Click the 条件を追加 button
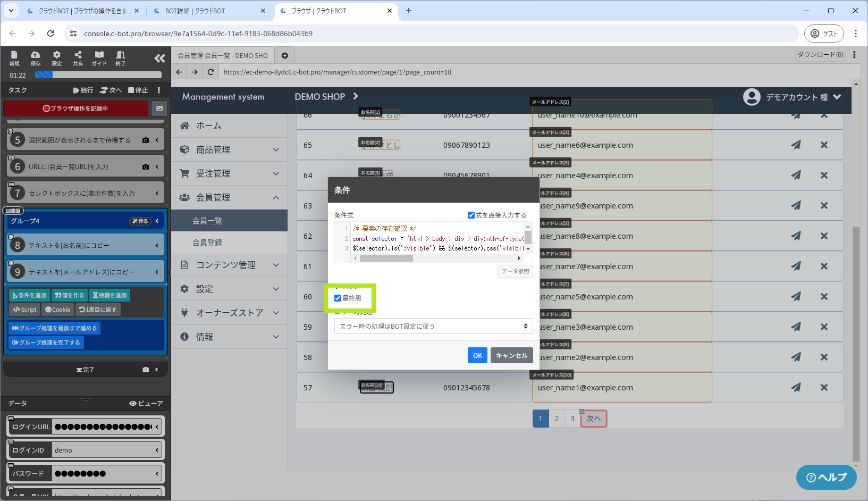 coord(29,295)
